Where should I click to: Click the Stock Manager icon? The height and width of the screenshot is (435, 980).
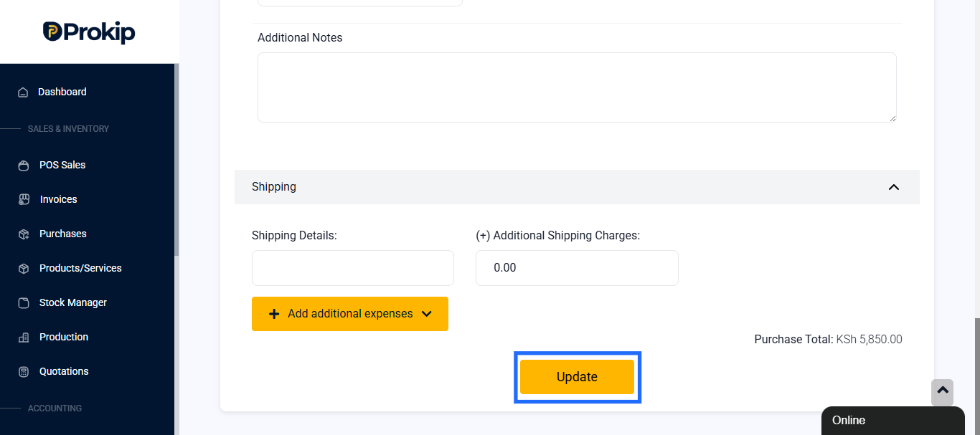[24, 303]
